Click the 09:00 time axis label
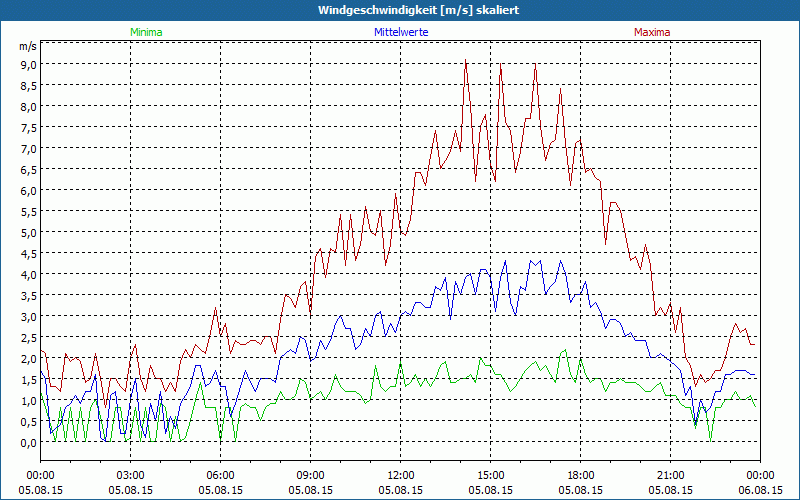Screen dimensions: 800x500 pyautogui.click(x=311, y=475)
